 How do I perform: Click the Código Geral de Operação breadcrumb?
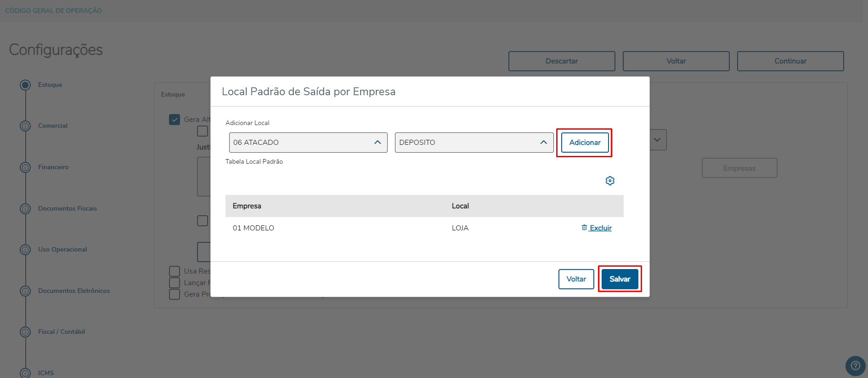click(54, 11)
